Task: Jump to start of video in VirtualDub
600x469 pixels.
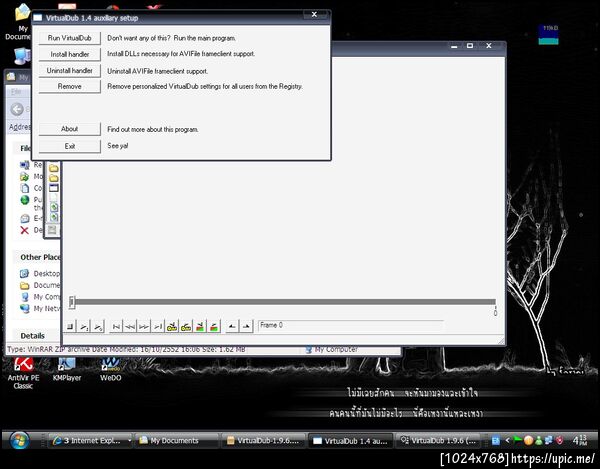Action: [x=116, y=326]
